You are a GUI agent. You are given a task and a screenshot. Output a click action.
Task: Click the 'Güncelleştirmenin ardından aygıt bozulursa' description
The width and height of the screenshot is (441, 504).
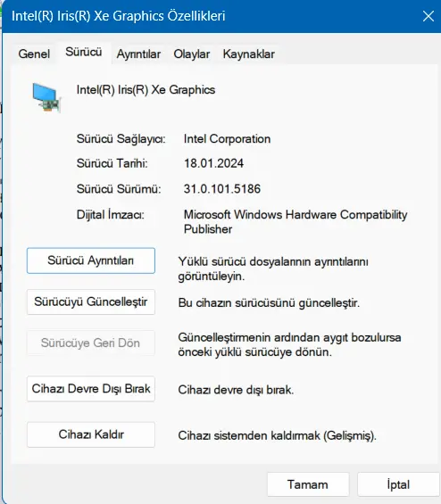289,344
